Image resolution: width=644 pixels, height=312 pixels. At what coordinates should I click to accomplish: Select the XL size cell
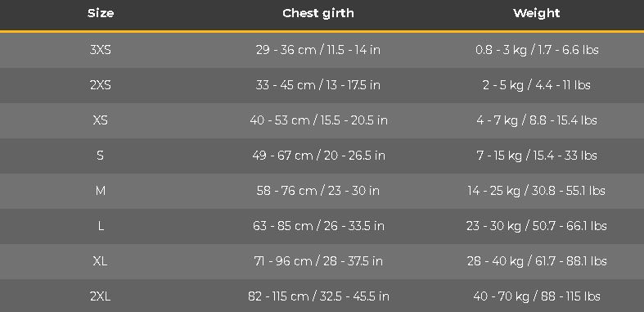101,261
